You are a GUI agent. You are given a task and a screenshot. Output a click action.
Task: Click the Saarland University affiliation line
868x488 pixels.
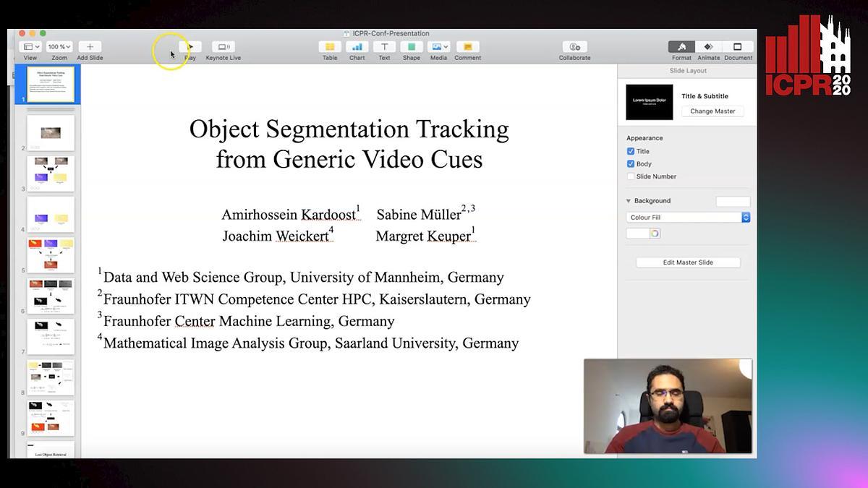[308, 342]
